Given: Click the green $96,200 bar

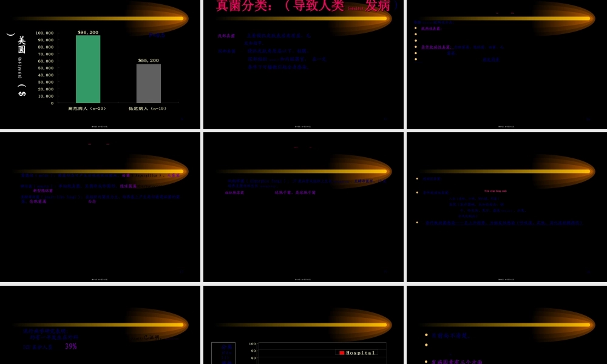Looking at the screenshot, I should click(x=88, y=69).
